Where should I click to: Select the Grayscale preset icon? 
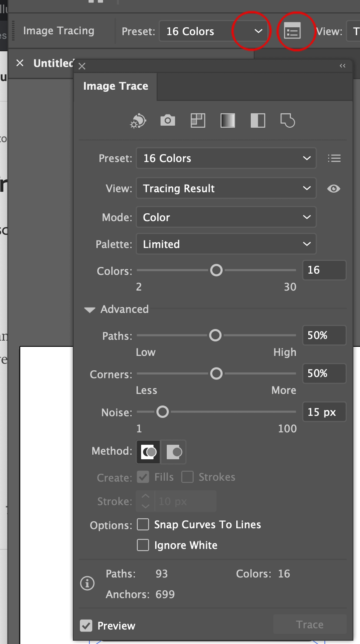tap(227, 121)
